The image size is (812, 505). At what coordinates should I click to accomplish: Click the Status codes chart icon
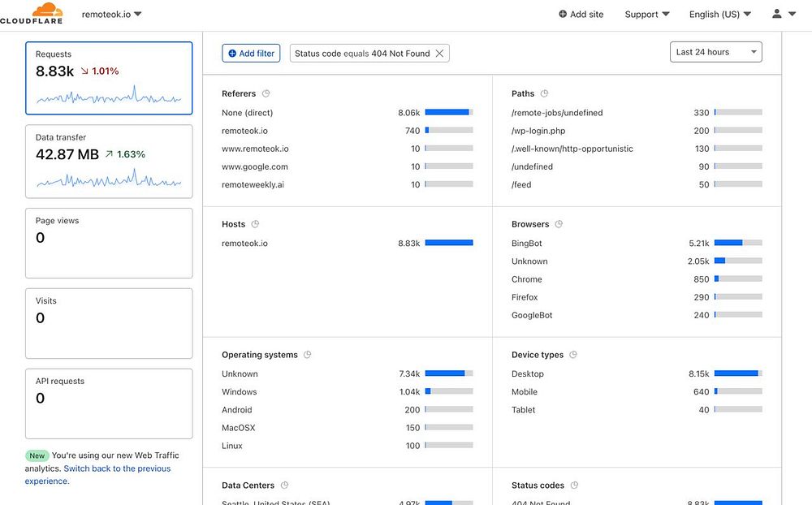(574, 486)
